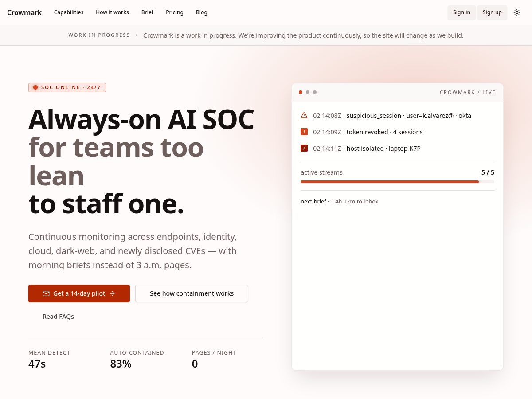Click the checkmark icon beside host isolated
The image size is (532, 399).
coord(304,148)
